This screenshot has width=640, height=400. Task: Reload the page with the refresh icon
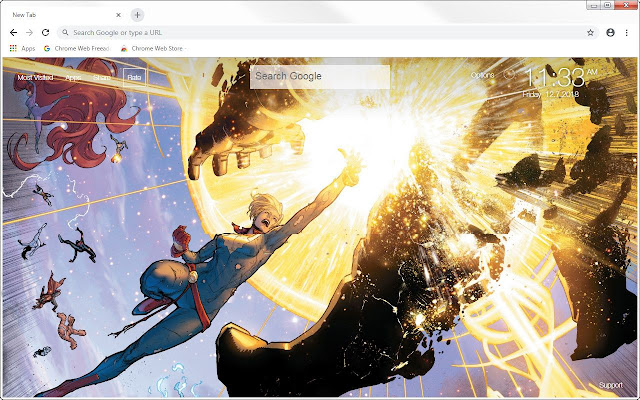[x=45, y=33]
